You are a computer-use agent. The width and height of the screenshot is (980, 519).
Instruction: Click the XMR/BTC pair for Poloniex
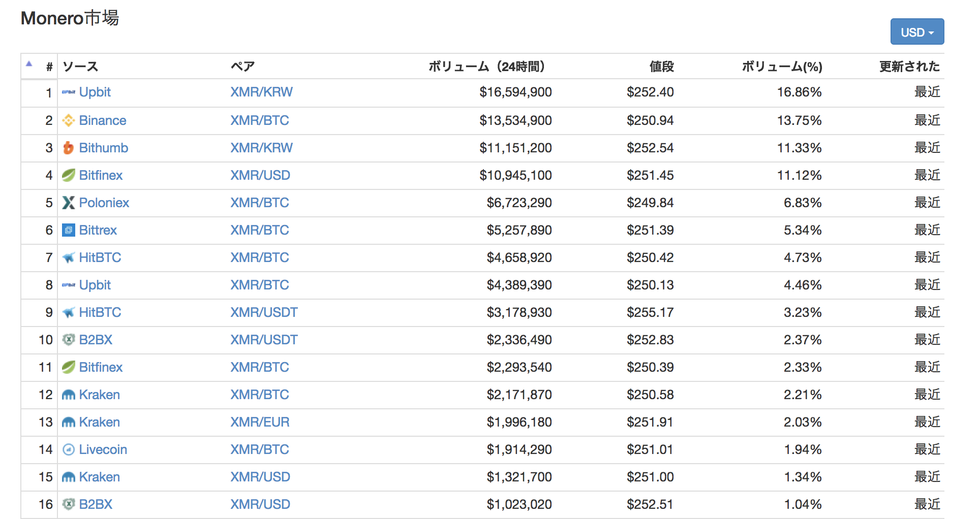260,203
